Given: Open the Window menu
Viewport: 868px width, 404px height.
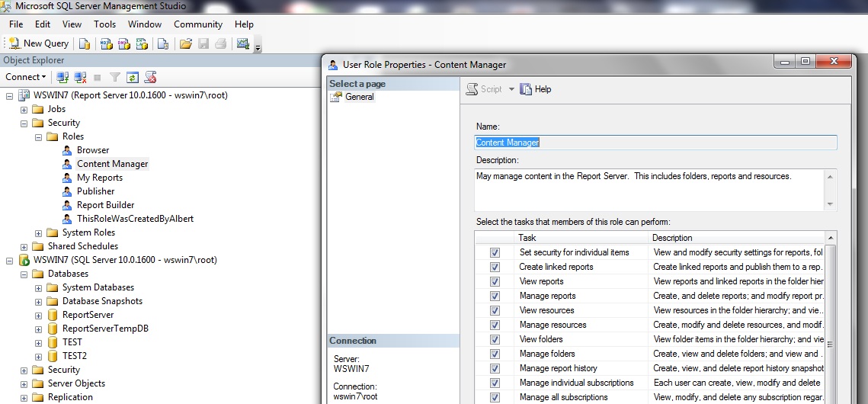Looking at the screenshot, I should tap(145, 24).
